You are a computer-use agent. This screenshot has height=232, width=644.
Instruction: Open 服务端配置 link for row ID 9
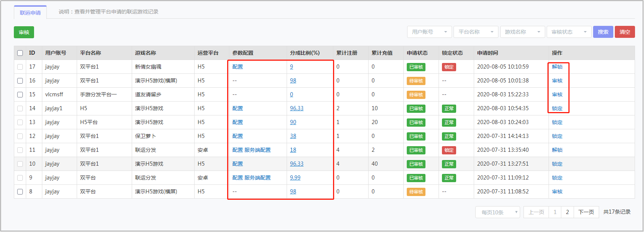coord(257,178)
